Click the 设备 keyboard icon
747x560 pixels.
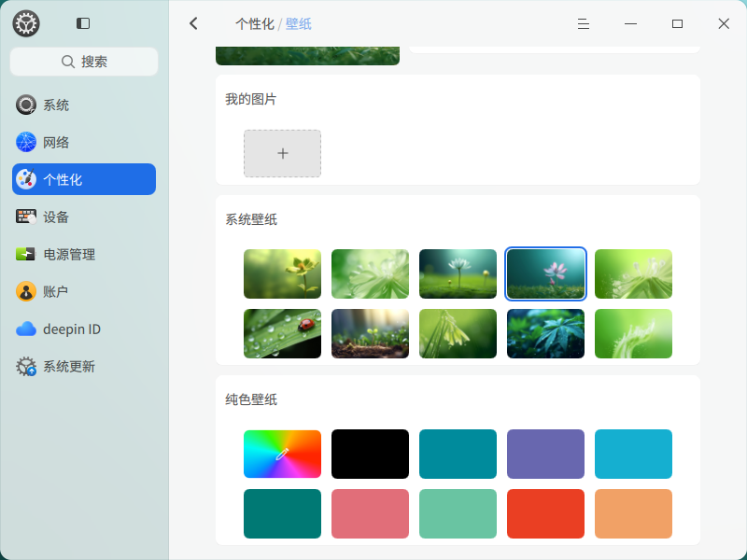(26, 217)
